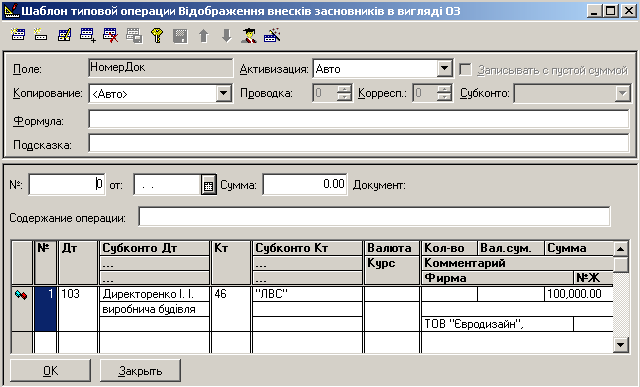Click the table scrollbar up arrow
The height and width of the screenshot is (387, 640).
coord(621,249)
